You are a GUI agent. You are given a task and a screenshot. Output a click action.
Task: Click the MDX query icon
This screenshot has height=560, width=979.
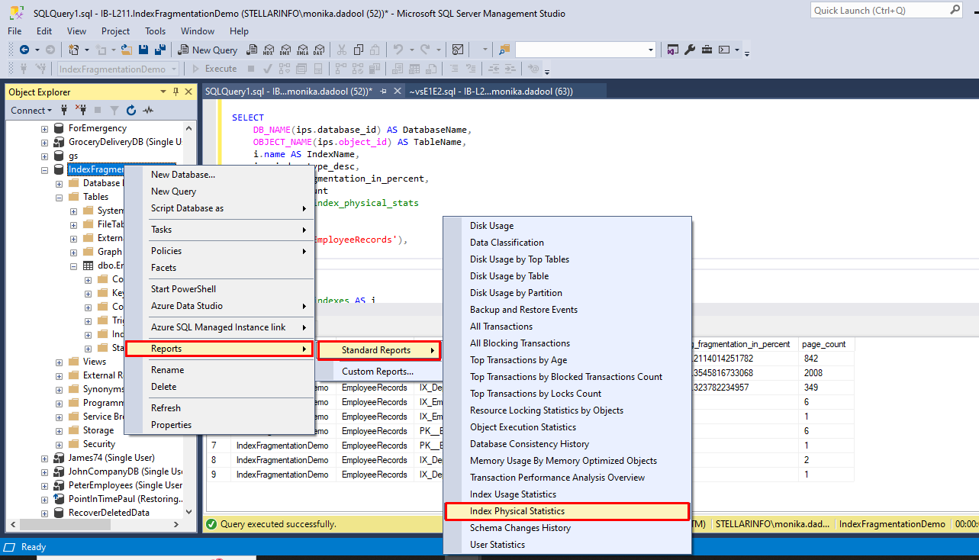[268, 50]
